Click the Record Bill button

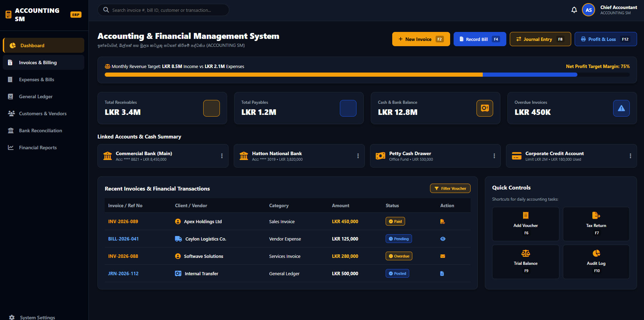pos(480,39)
